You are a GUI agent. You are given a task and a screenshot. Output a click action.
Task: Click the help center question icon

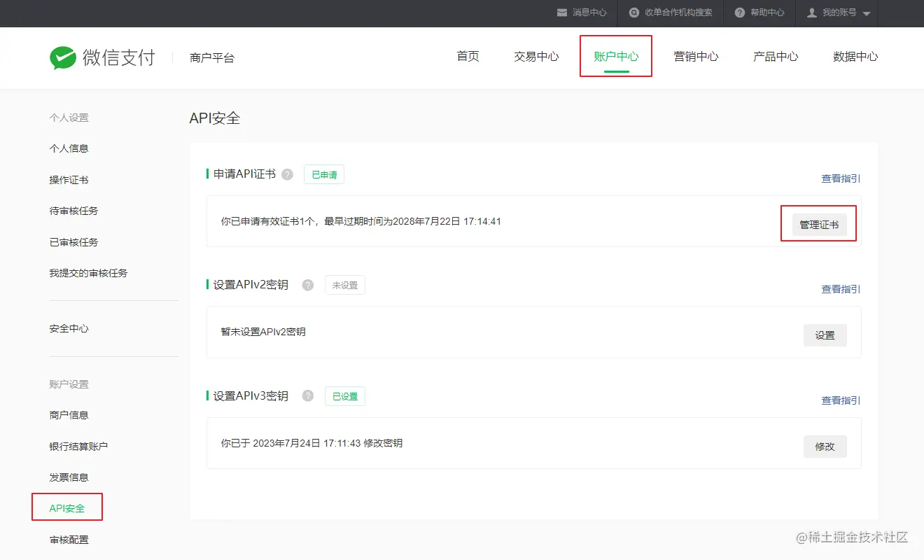(740, 13)
